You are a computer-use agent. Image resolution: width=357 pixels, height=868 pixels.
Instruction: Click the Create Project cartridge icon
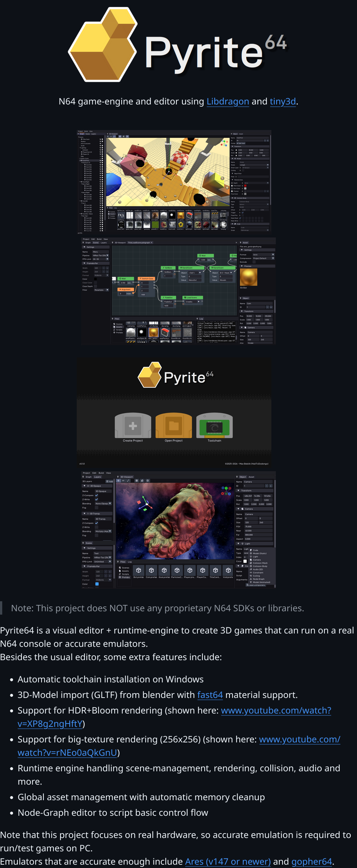point(133,426)
